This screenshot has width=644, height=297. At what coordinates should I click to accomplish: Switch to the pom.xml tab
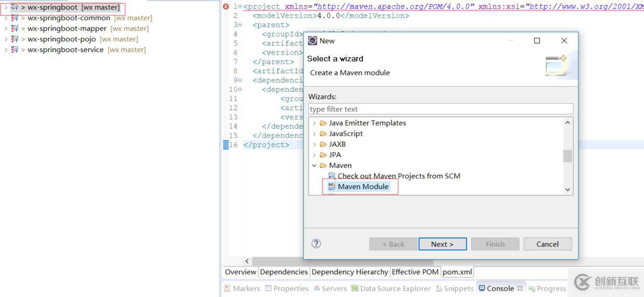(x=457, y=272)
